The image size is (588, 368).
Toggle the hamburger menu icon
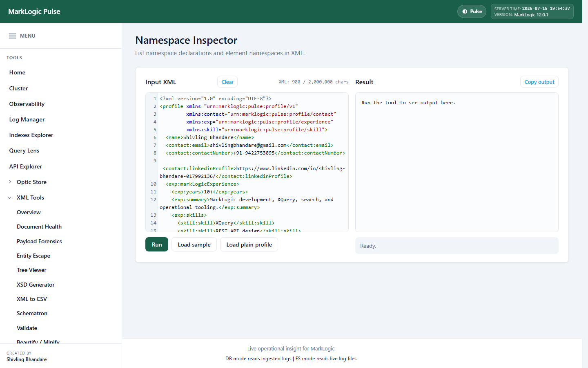13,36
